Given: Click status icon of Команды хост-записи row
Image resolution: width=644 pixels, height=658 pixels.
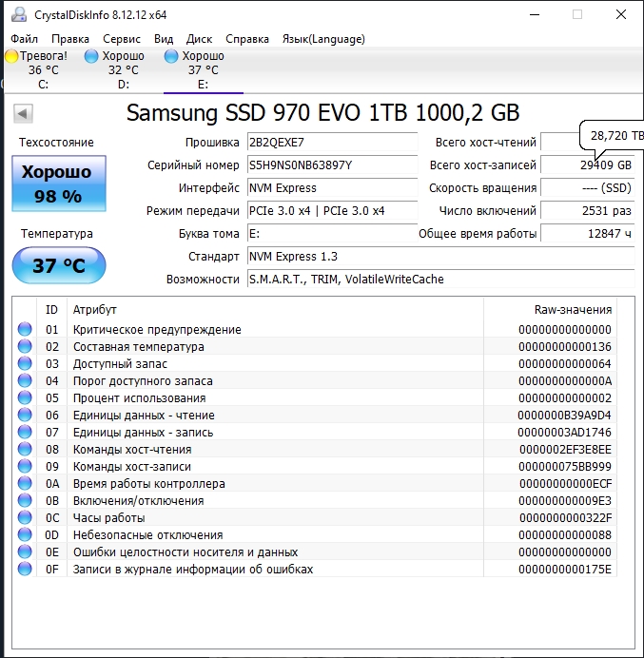Looking at the screenshot, I should tap(25, 466).
